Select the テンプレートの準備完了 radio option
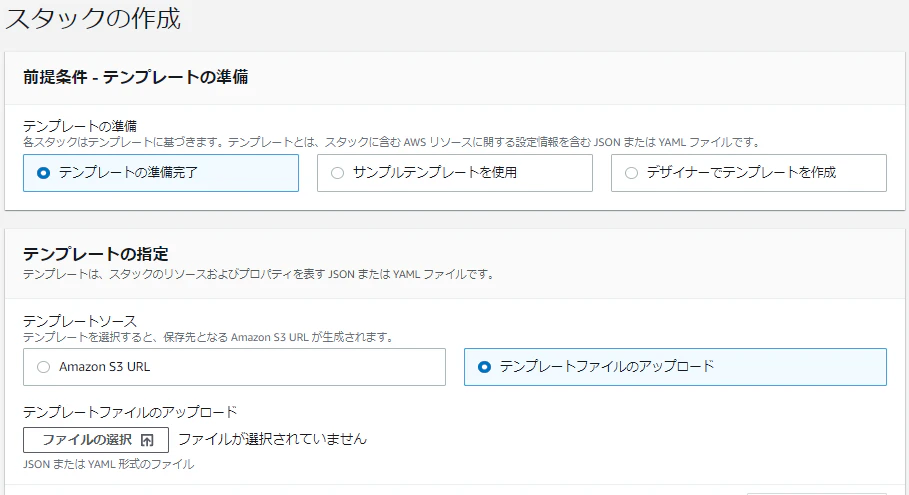The height and width of the screenshot is (495, 909). point(161,173)
